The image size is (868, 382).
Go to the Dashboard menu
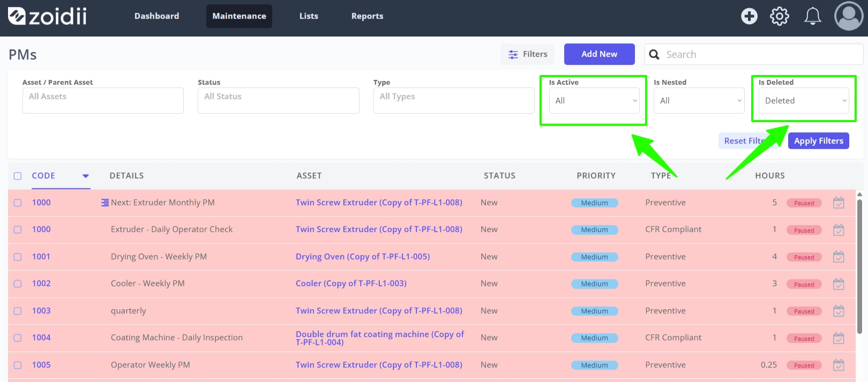click(157, 16)
